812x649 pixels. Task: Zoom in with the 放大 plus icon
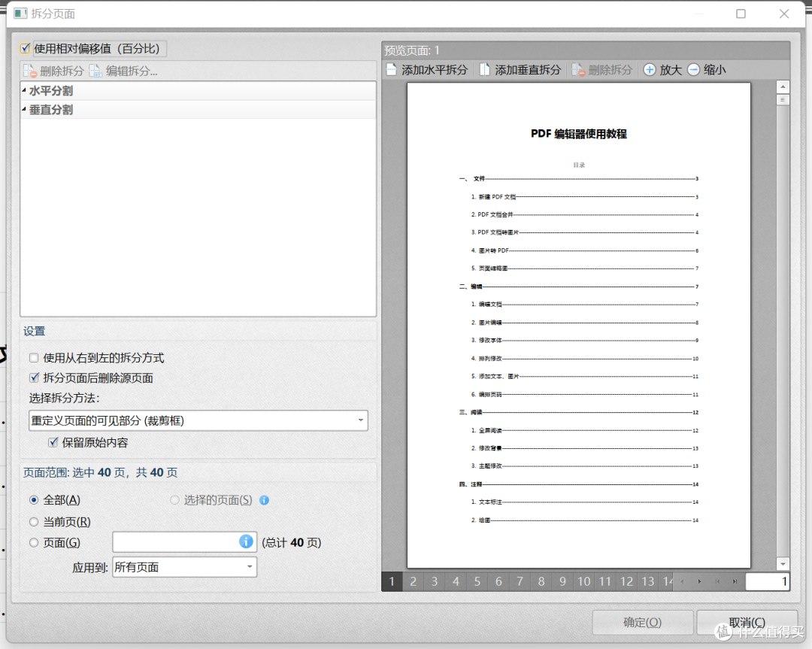(x=650, y=69)
